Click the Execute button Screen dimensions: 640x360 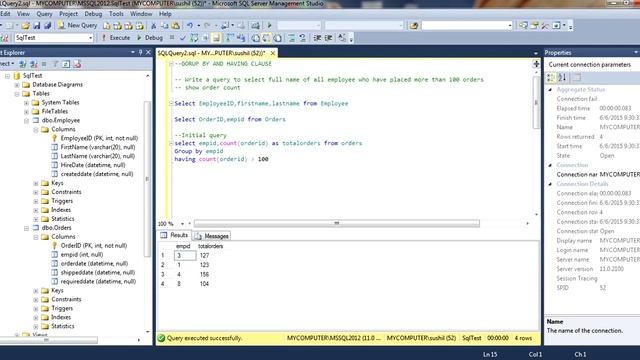(x=116, y=38)
